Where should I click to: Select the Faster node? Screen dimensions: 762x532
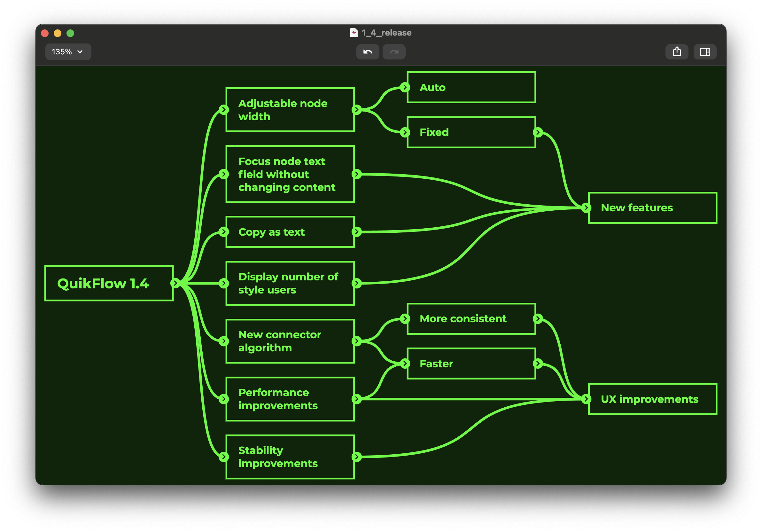click(x=471, y=364)
